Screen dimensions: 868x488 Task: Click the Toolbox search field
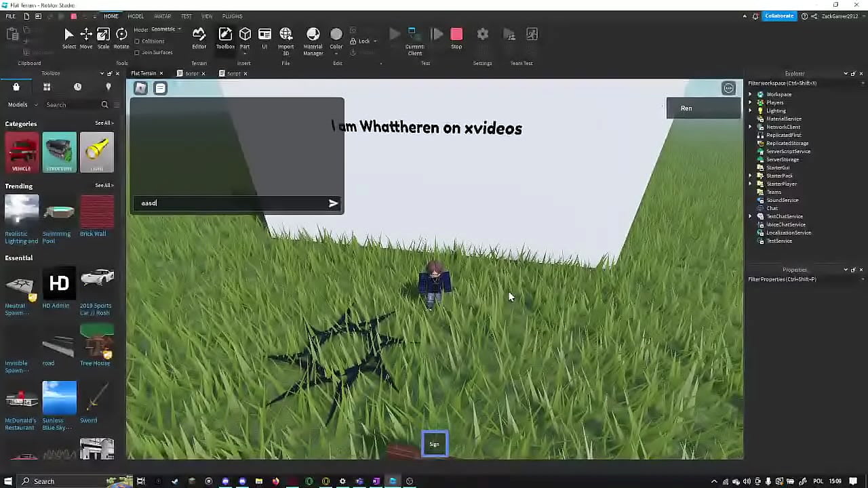pos(71,104)
